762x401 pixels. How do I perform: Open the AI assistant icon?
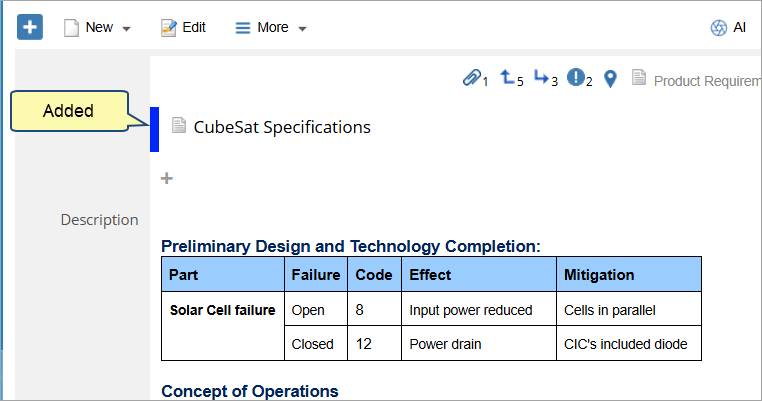[x=718, y=28]
